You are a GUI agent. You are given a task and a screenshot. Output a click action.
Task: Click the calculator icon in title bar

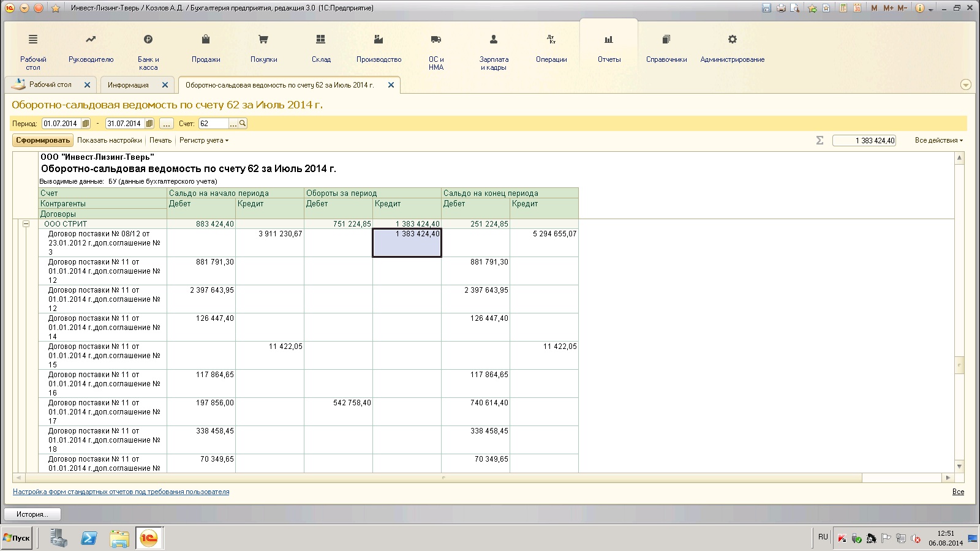[843, 8]
